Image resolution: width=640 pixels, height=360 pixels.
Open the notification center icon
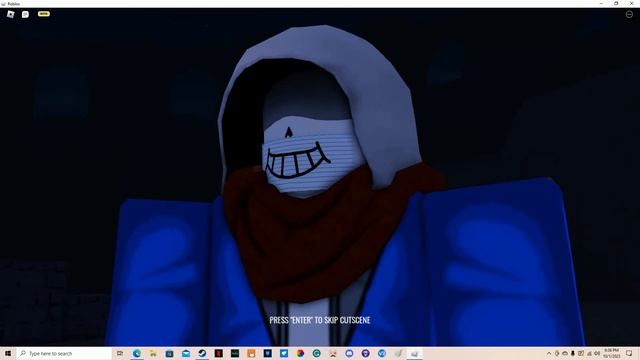pos(629,353)
